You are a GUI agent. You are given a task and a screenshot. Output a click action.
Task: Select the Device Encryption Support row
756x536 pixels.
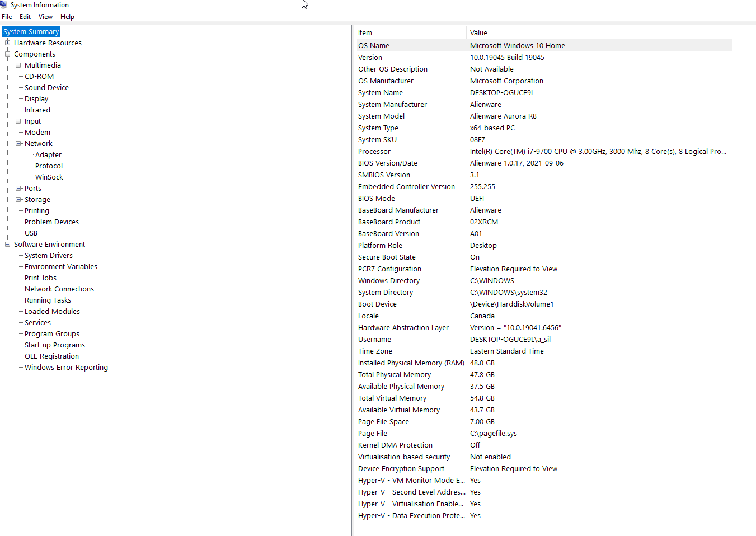pyautogui.click(x=543, y=469)
